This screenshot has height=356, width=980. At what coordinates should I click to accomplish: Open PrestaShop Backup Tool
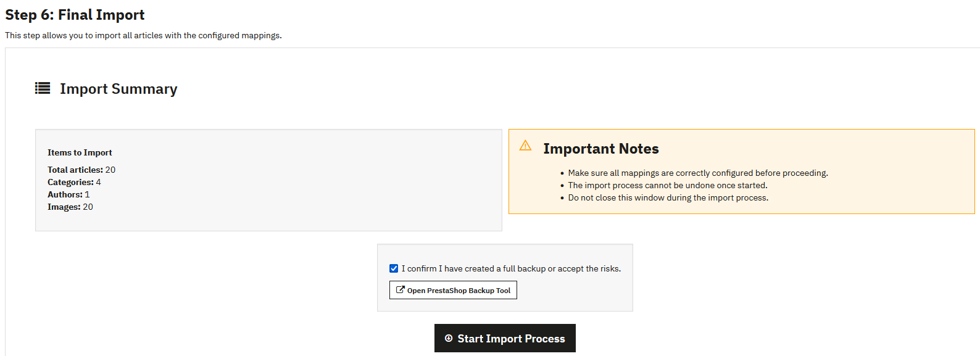coord(453,290)
